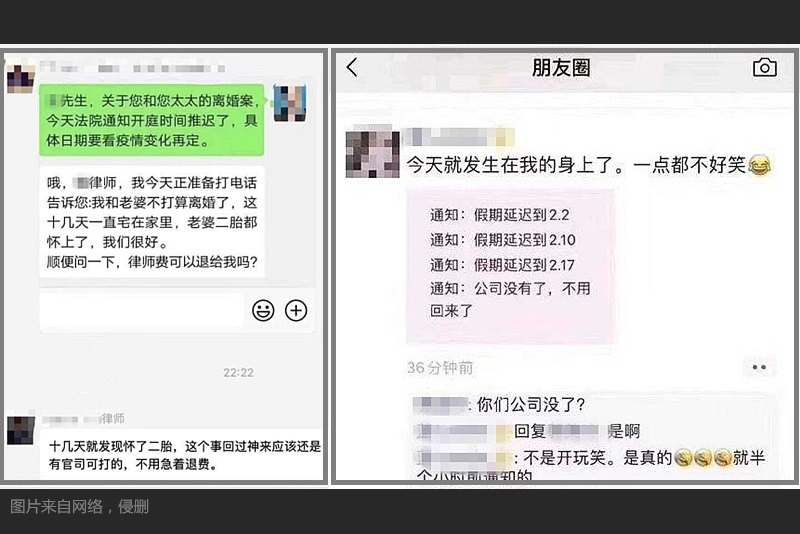Open the pink 通知 假期延迟 image
Screen dimensions: 800x534
[x=510, y=266]
